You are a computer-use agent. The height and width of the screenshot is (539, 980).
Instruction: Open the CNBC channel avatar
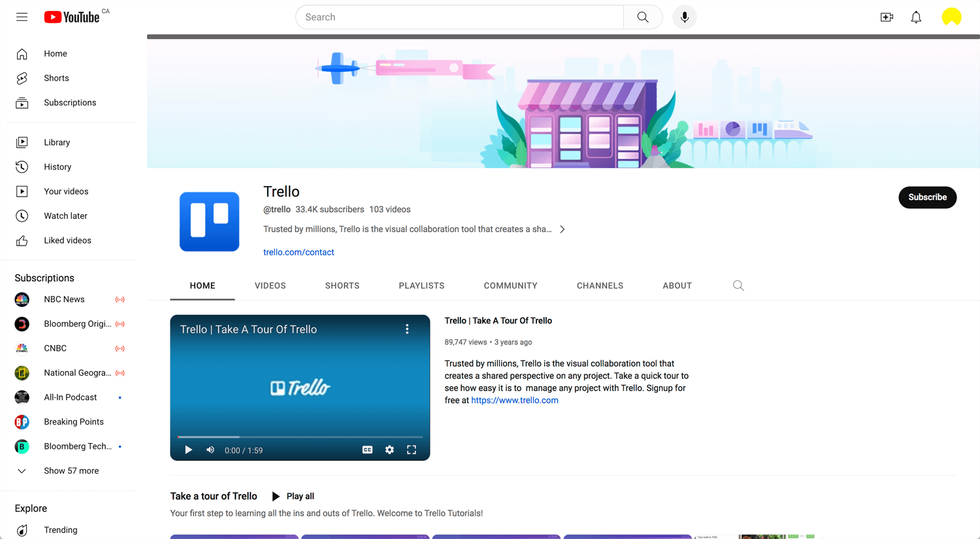[x=22, y=348]
